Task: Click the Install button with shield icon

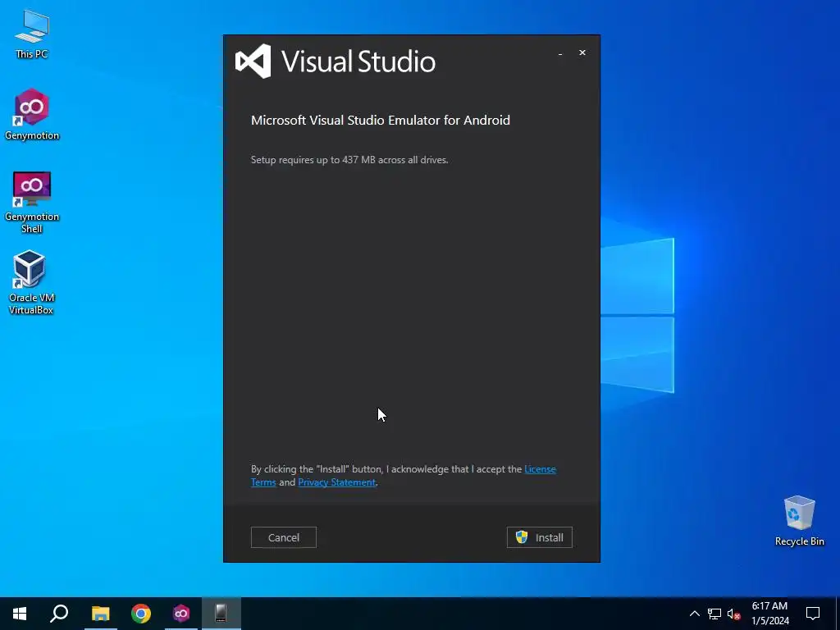Action: 540,537
